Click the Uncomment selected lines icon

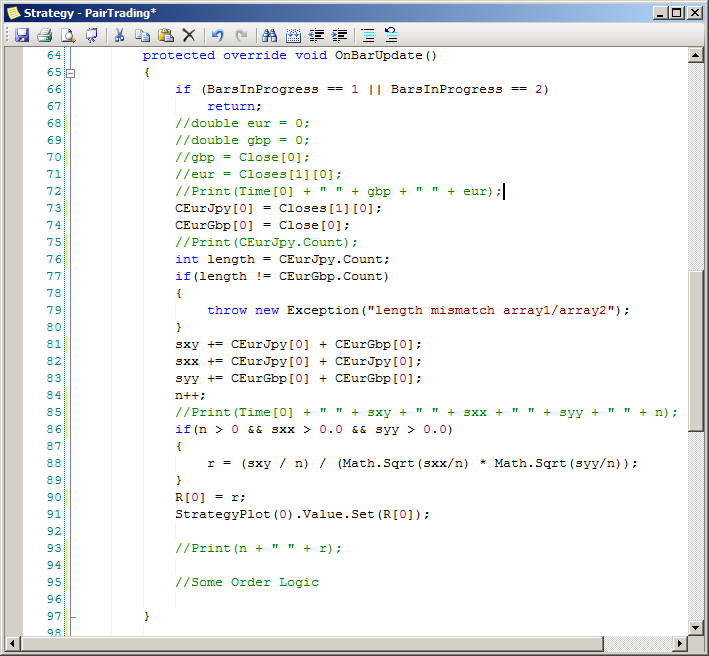391,35
